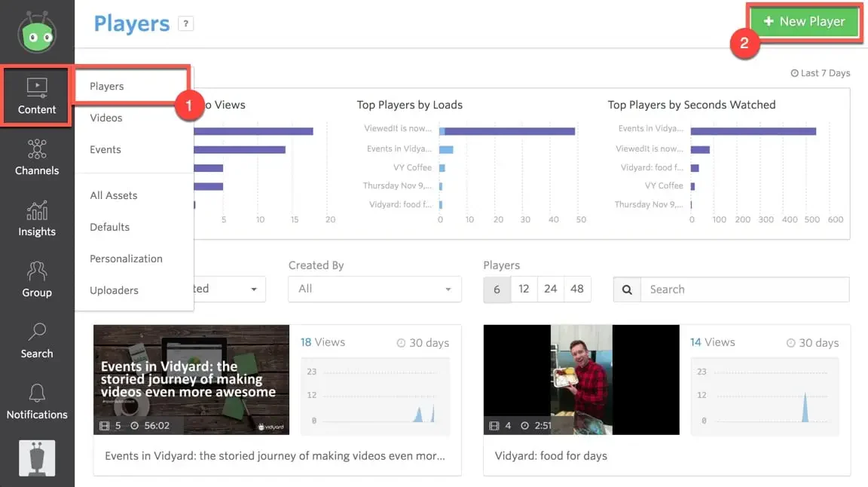
Task: Open the Group sidebar icon
Action: coord(36,279)
